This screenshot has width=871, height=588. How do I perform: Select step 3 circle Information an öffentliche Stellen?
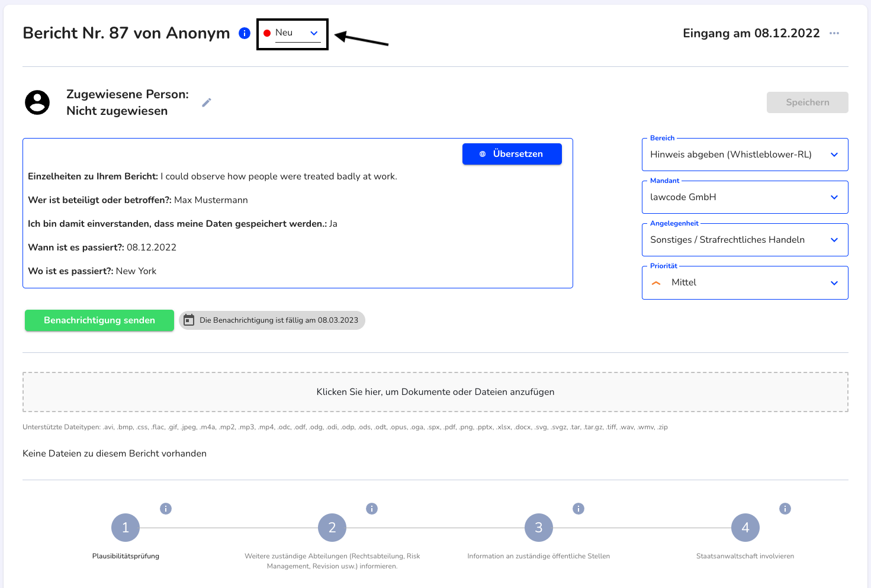(x=539, y=528)
